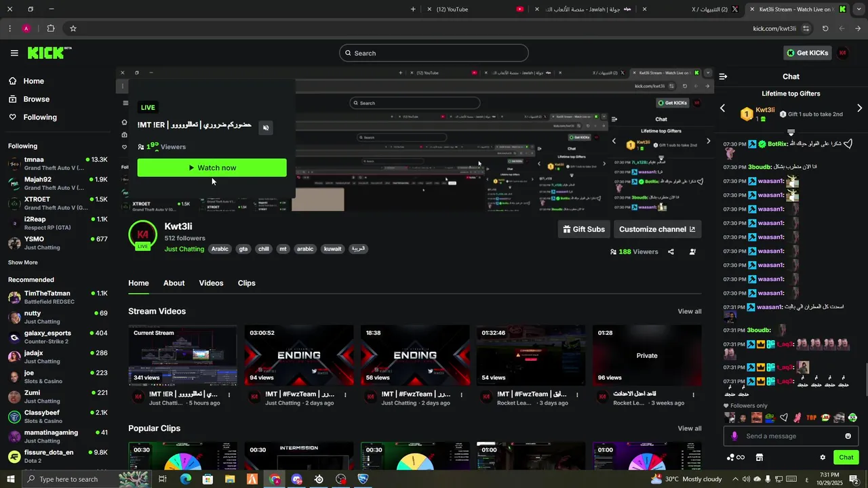Open tmnaa channel in Following list

[x=58, y=163]
